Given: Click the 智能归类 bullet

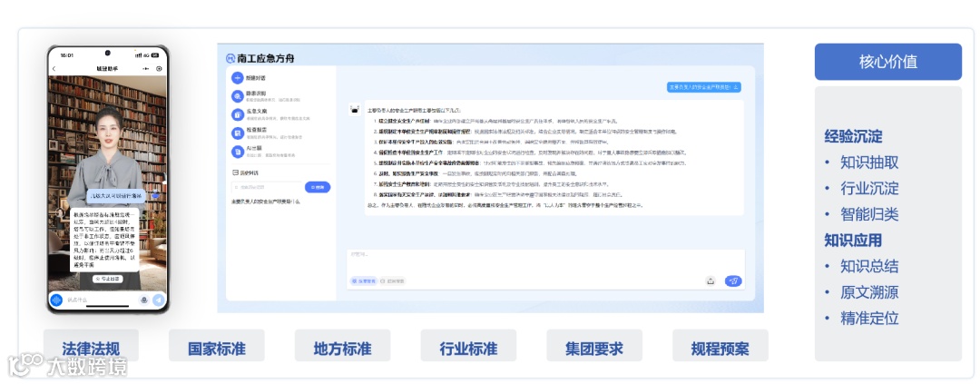Looking at the screenshot, I should (869, 214).
